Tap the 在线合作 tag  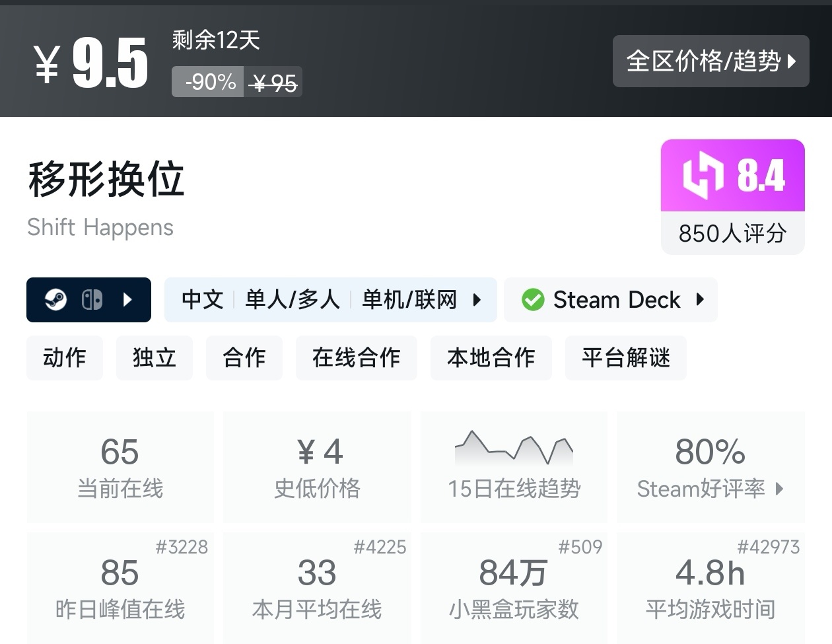tap(357, 358)
